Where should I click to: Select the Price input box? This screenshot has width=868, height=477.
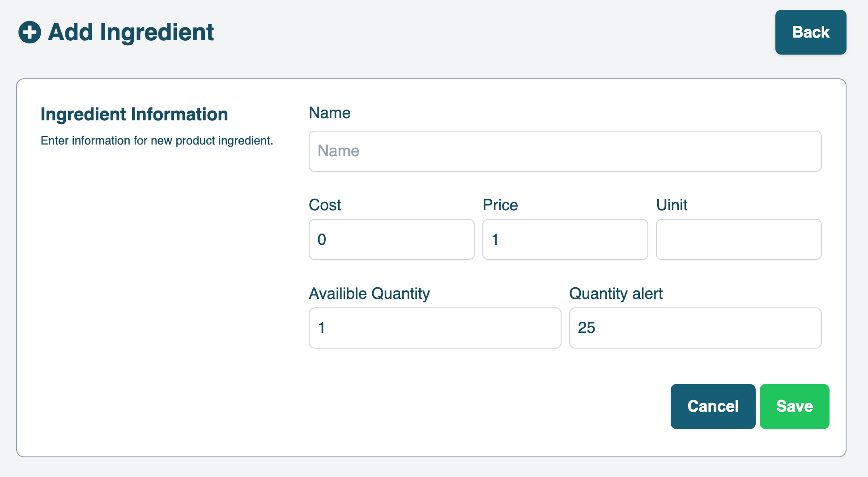565,239
